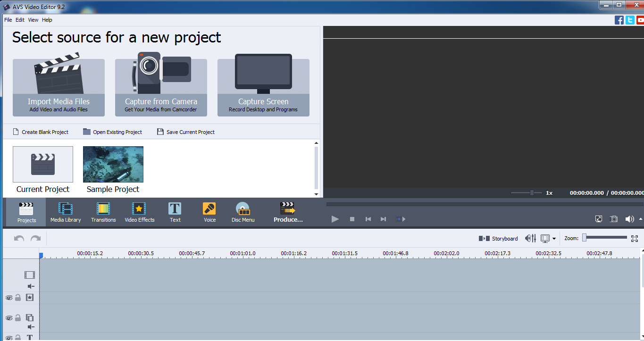The height and width of the screenshot is (341, 644).
Task: Click the video effects track star icon
Action: [x=30, y=298]
